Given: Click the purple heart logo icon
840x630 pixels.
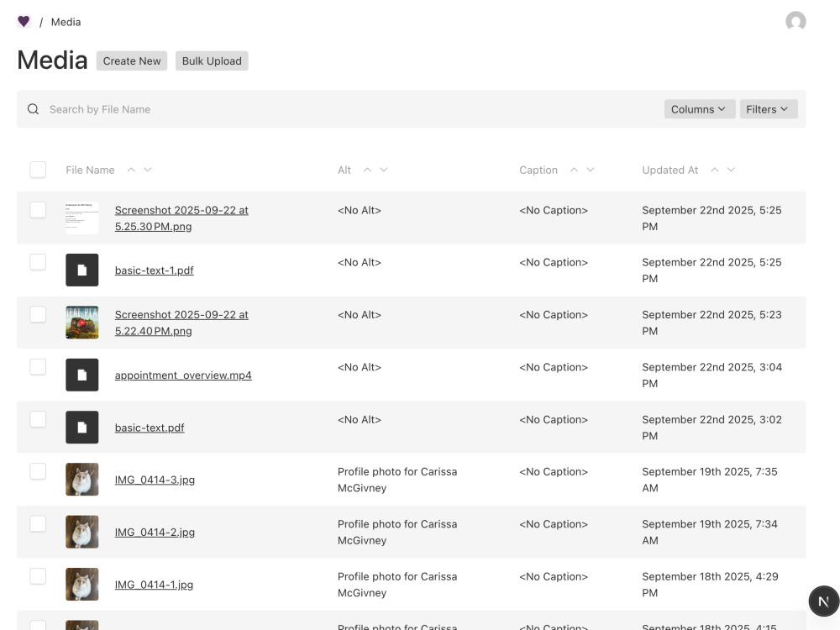Looking at the screenshot, I should pyautogui.click(x=24, y=22).
